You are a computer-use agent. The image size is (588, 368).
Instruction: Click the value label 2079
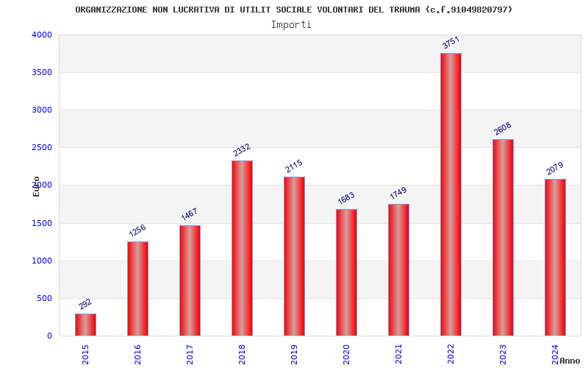555,169
